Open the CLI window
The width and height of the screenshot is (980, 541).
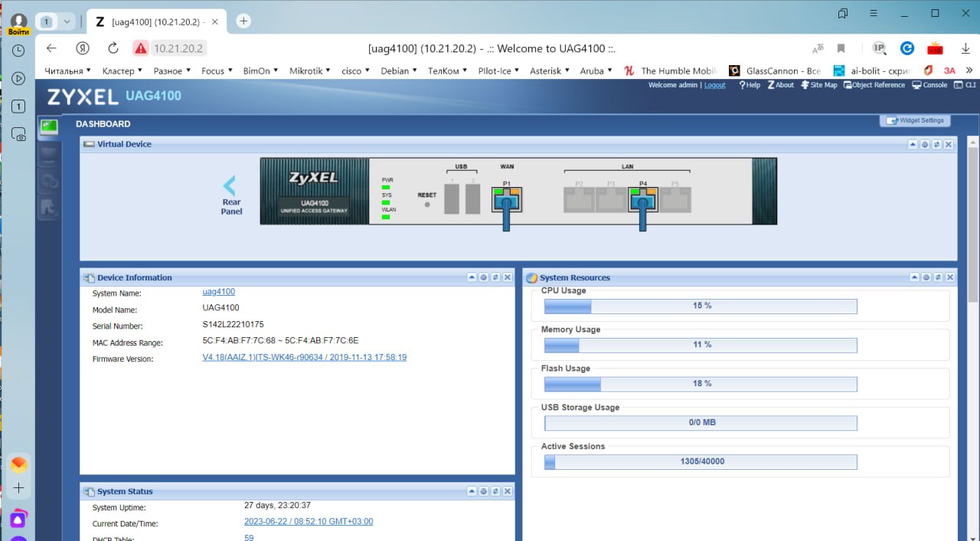[965, 85]
